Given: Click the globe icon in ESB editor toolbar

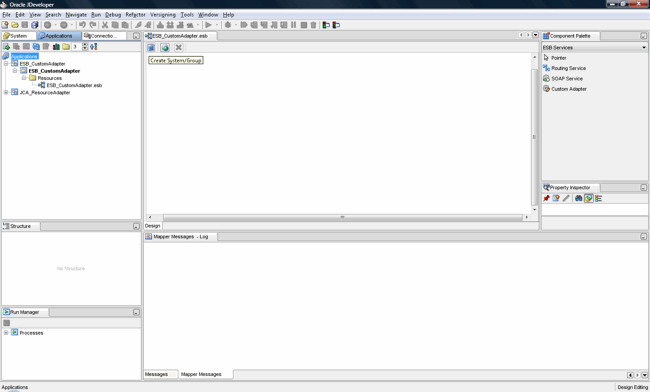Looking at the screenshot, I should tap(165, 48).
